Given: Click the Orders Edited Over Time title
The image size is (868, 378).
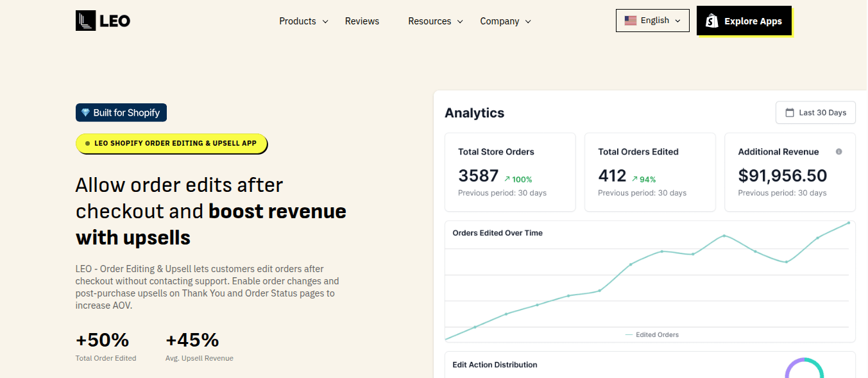Looking at the screenshot, I should pyautogui.click(x=497, y=233).
